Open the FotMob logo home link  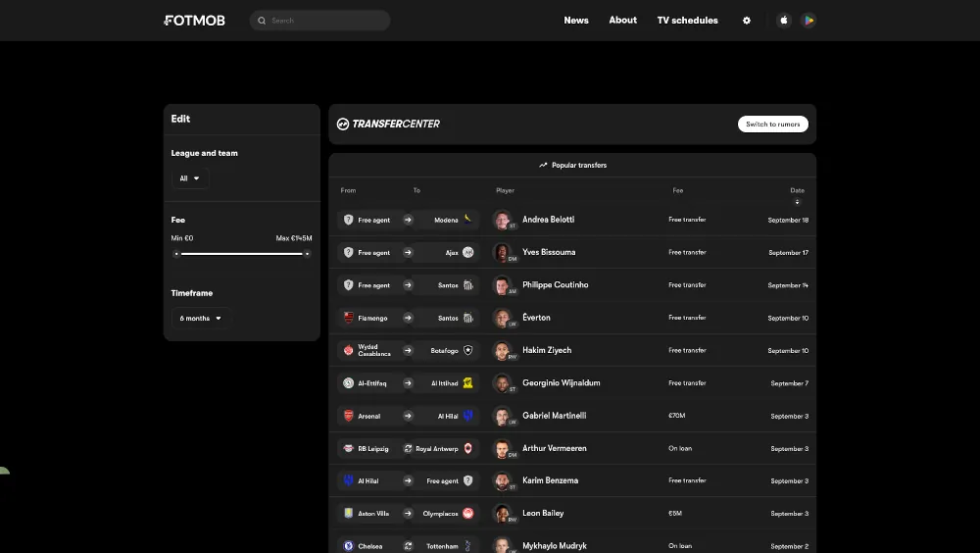[x=194, y=21]
